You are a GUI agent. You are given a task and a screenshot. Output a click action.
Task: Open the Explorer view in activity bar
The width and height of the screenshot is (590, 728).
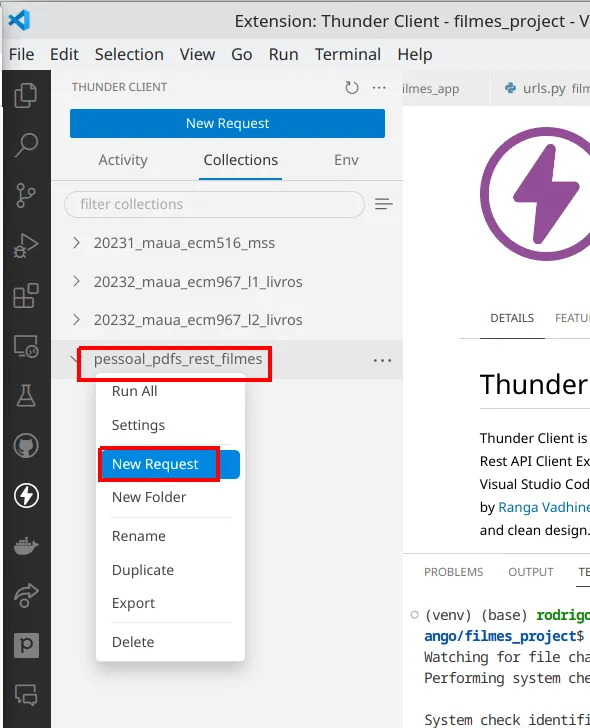pyautogui.click(x=26, y=96)
